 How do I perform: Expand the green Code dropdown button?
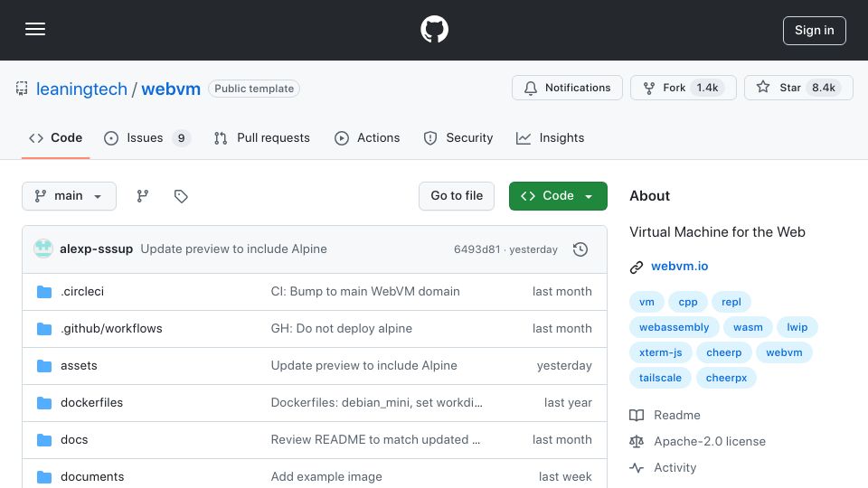click(x=558, y=196)
